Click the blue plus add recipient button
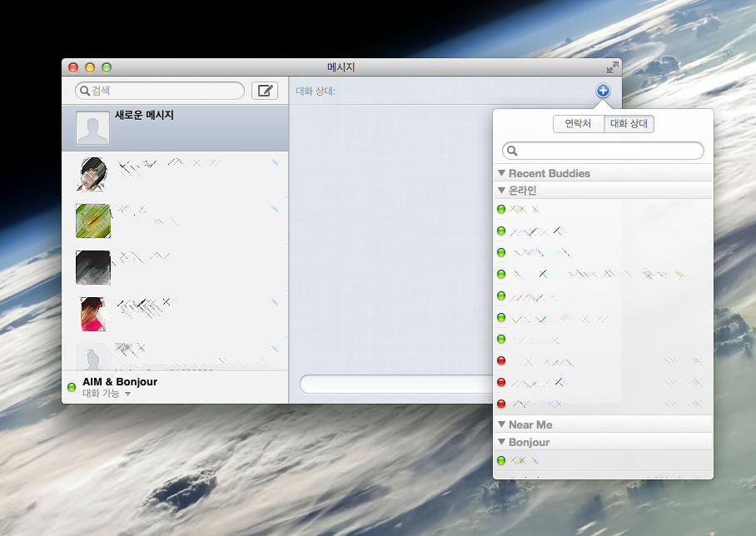The width and height of the screenshot is (756, 536). [603, 91]
